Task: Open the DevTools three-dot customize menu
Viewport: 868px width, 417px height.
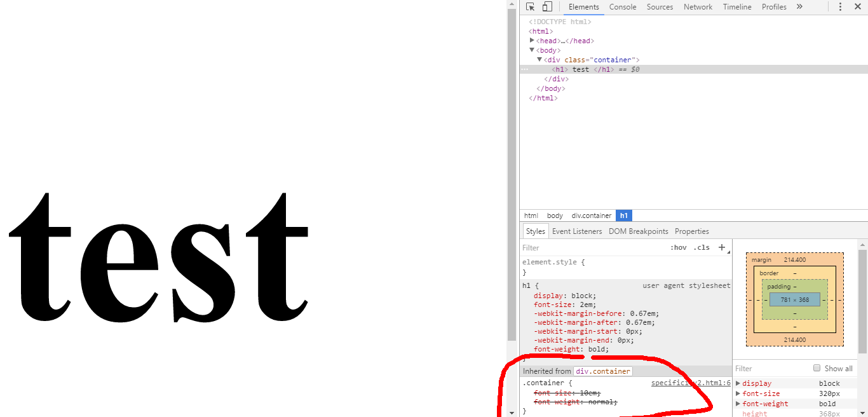Action: [840, 7]
